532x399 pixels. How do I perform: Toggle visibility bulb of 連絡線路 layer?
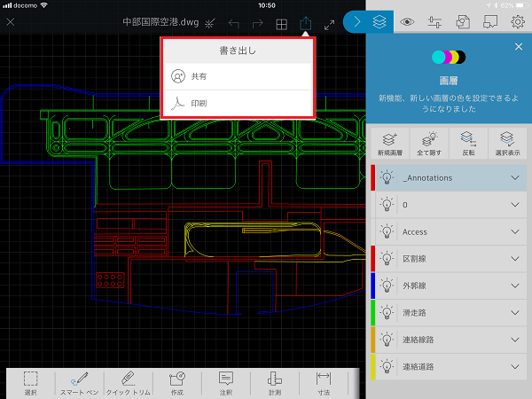tap(387, 340)
